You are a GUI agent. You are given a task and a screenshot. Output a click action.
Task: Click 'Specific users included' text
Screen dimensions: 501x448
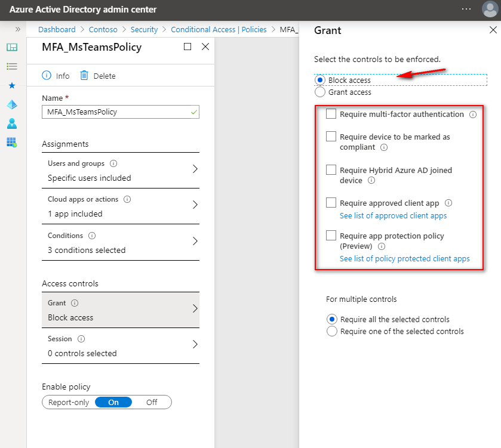pos(89,178)
